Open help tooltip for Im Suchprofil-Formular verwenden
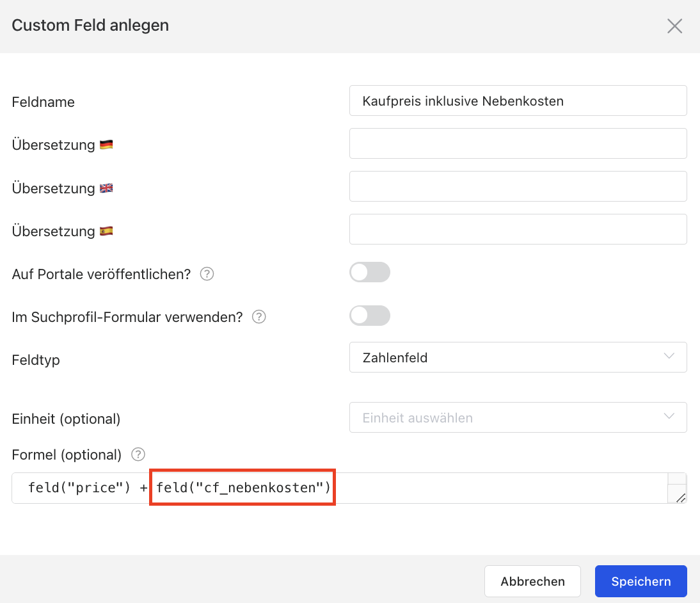The height and width of the screenshot is (603, 700). 259,317
